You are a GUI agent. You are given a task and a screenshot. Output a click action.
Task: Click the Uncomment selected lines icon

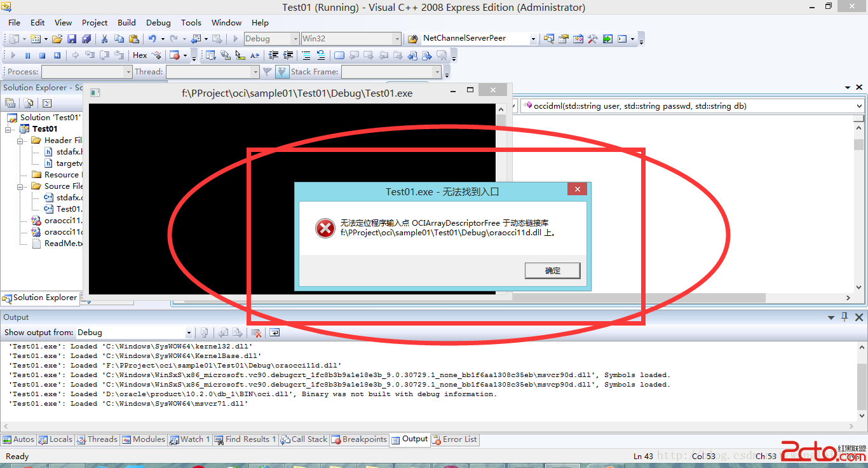pos(322,55)
